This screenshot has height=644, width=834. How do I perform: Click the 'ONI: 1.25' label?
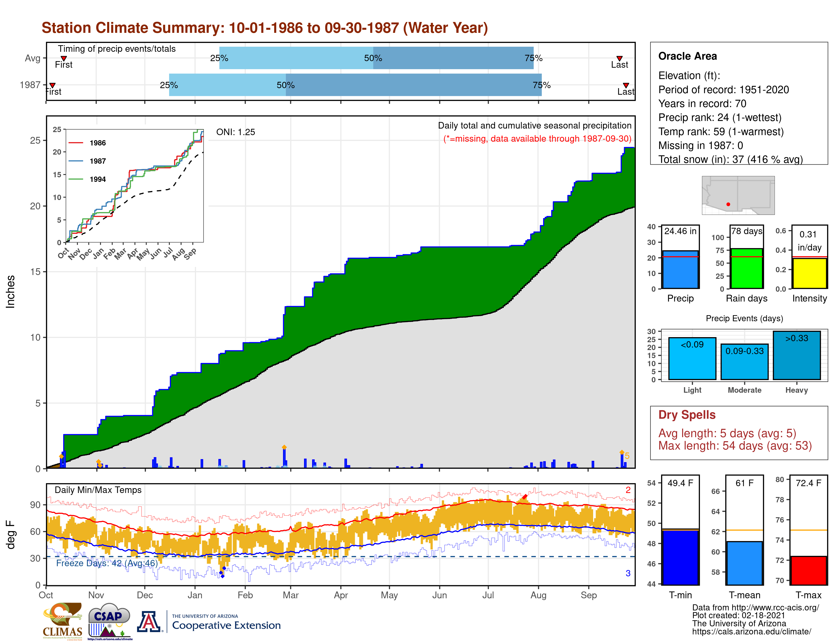[x=236, y=132]
